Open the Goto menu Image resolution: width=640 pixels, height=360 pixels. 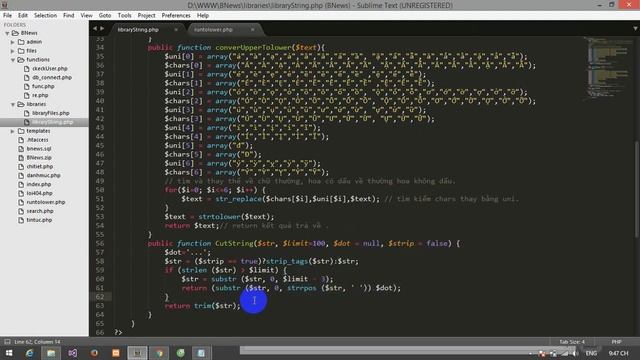(x=105, y=16)
